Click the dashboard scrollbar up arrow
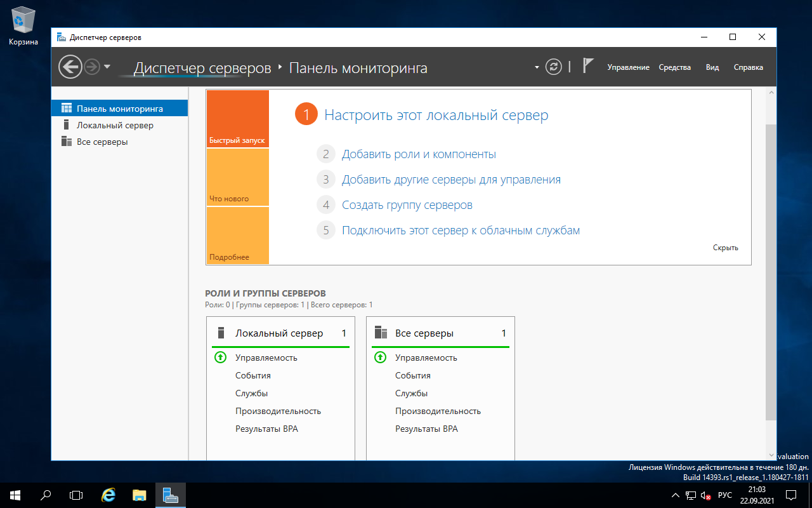The image size is (812, 508). click(x=771, y=93)
